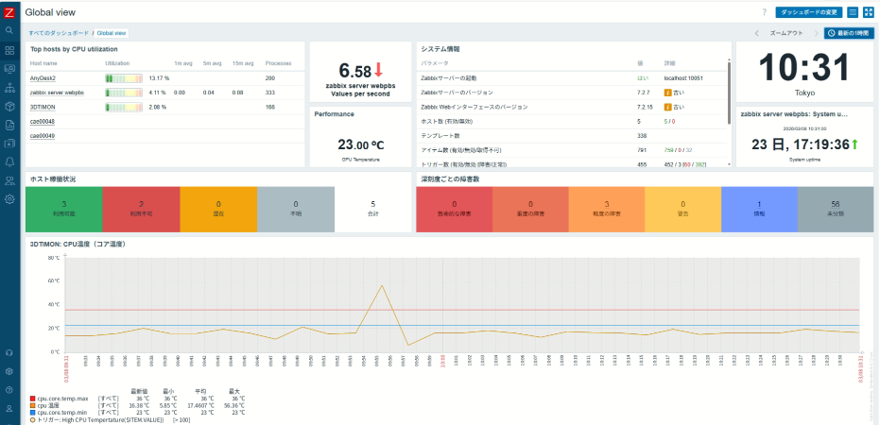Open the Monitoring icon in the sidebar
The width and height of the screenshot is (880, 425).
pos(9,68)
